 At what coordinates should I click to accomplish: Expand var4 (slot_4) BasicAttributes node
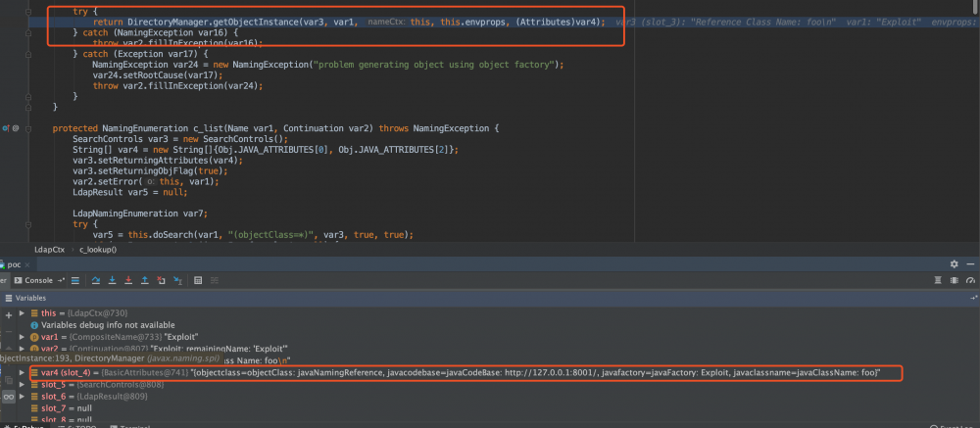(x=22, y=372)
